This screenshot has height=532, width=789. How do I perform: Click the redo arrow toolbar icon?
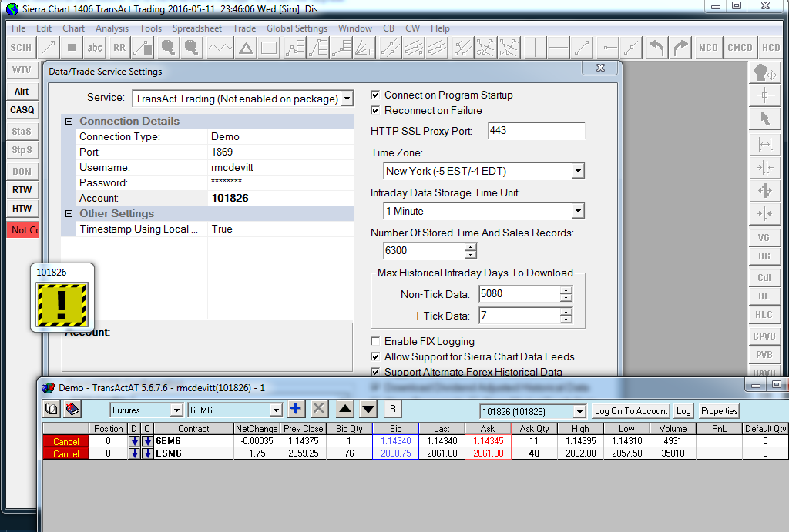pos(680,48)
